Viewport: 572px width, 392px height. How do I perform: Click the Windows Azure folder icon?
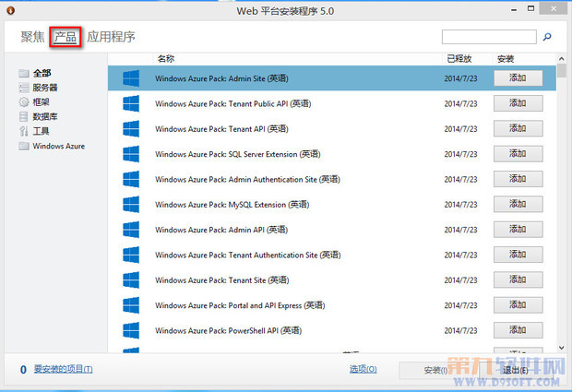[24, 146]
